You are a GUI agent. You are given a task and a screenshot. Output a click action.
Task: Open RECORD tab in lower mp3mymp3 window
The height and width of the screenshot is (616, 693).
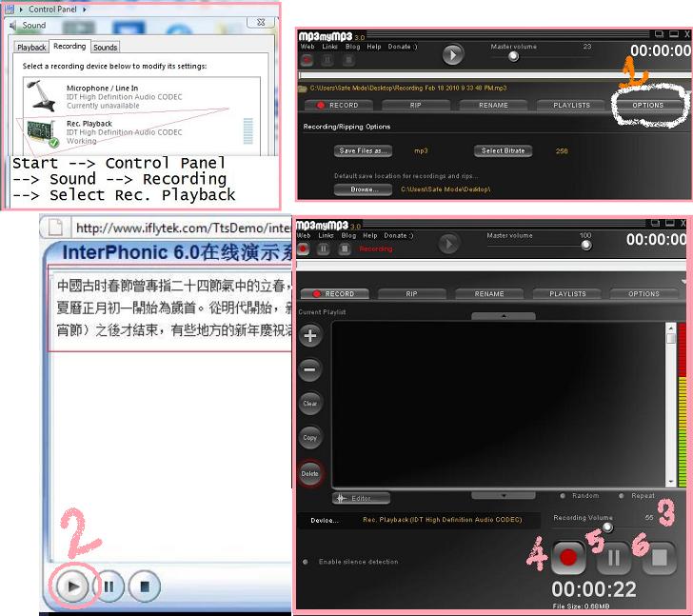pyautogui.click(x=334, y=294)
